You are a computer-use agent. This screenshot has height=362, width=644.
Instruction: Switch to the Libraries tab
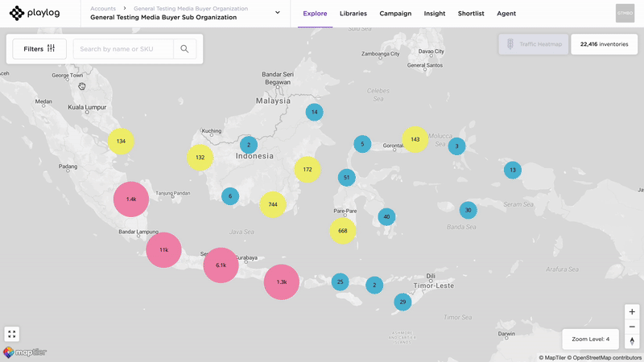(x=353, y=14)
